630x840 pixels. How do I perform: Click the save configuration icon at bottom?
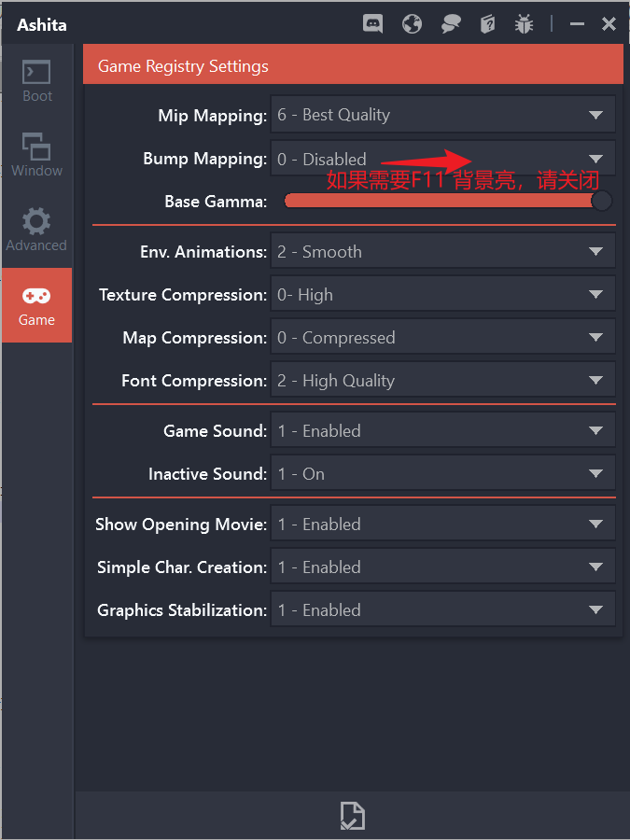pos(352,815)
